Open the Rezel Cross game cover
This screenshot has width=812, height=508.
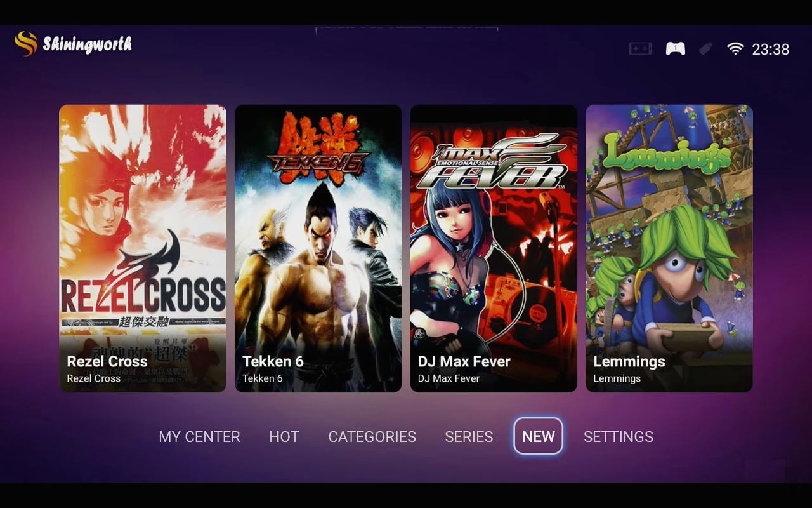[143, 248]
